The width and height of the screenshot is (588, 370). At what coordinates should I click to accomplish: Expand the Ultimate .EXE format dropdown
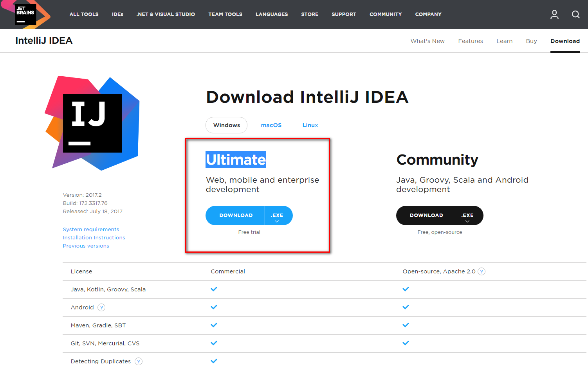(x=279, y=216)
